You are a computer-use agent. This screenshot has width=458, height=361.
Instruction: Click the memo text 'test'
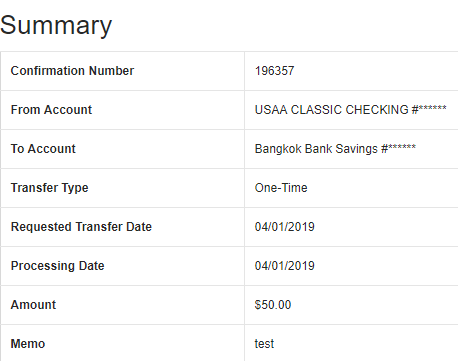(264, 344)
